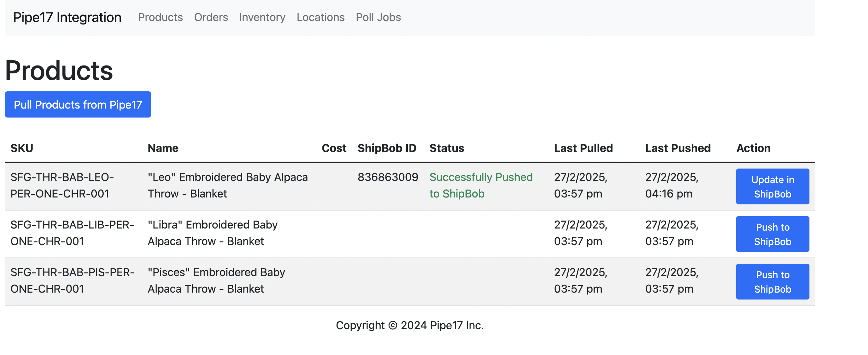Navigate to Locations
This screenshot has height=355, width=868.
pyautogui.click(x=320, y=17)
